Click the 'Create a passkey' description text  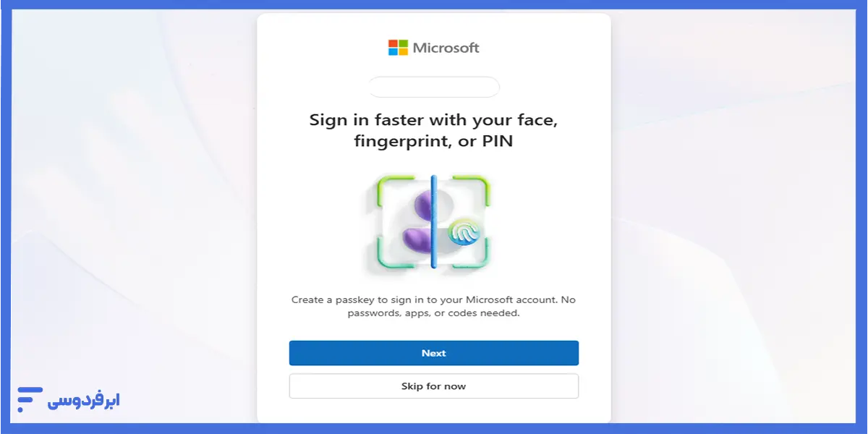[x=434, y=307]
